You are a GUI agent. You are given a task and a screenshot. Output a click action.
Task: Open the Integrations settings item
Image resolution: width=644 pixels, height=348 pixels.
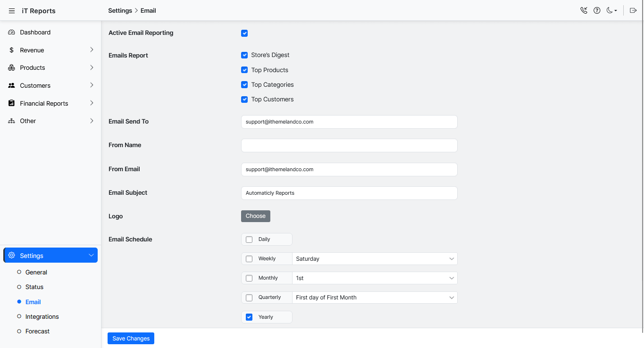42,317
